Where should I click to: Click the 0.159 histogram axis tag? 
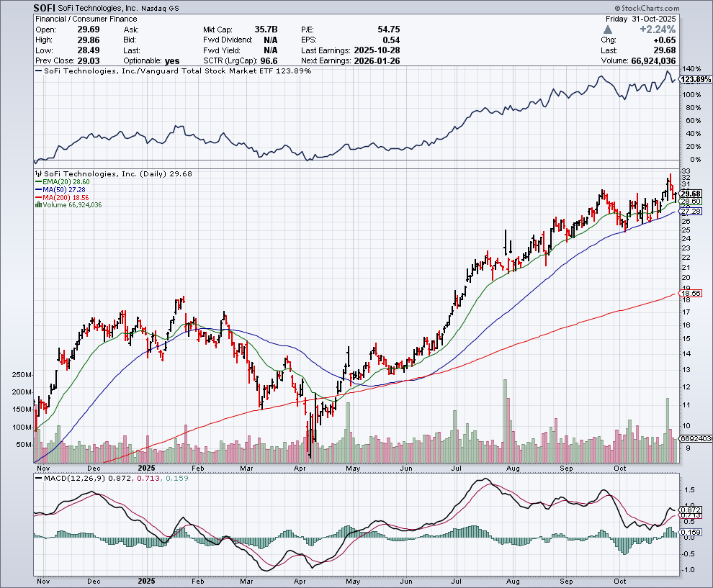point(691,532)
